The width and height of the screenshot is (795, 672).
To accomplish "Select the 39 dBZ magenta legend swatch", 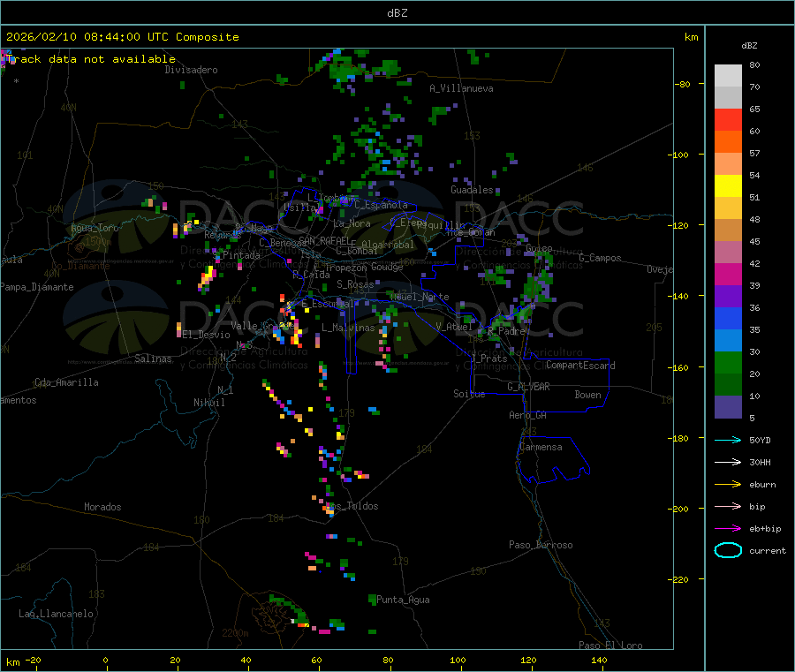I will [728, 274].
